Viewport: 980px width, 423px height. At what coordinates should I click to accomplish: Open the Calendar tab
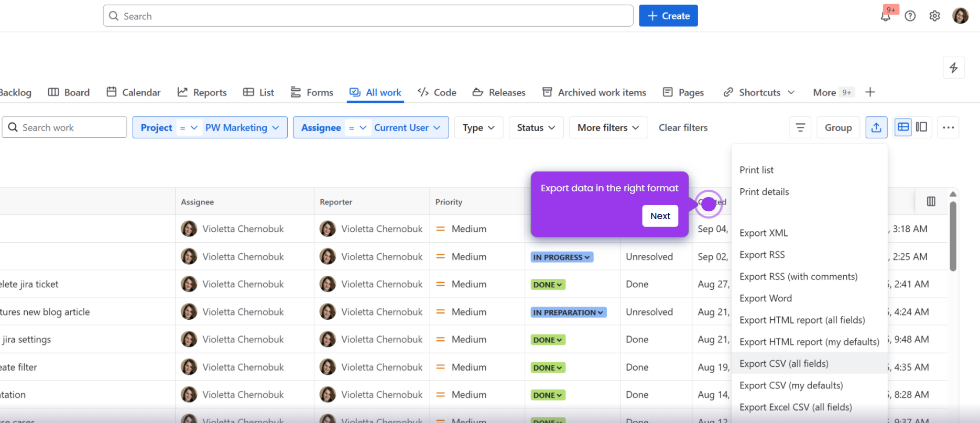(133, 92)
